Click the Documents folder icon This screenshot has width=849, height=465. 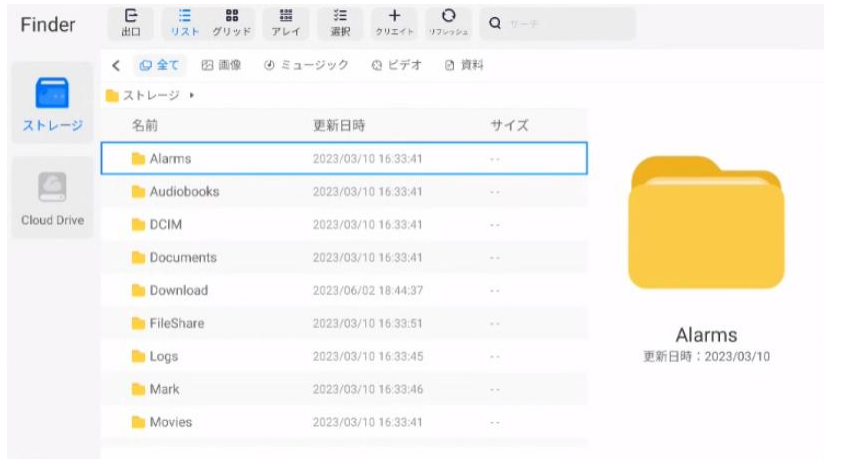click(139, 258)
